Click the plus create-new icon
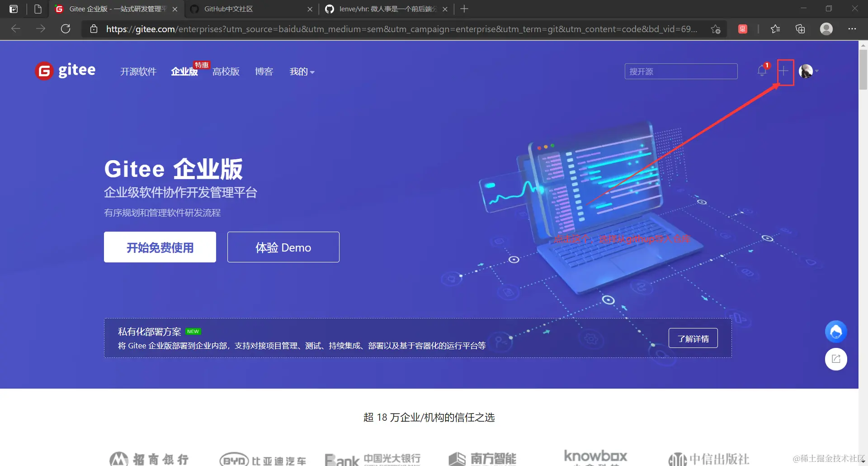Viewport: 868px width, 466px height. coord(783,71)
